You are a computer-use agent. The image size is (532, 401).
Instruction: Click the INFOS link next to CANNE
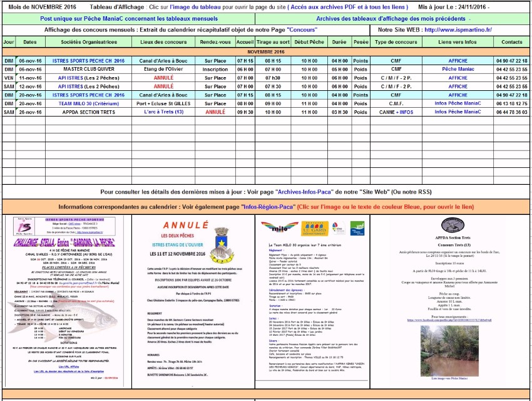tap(406, 112)
